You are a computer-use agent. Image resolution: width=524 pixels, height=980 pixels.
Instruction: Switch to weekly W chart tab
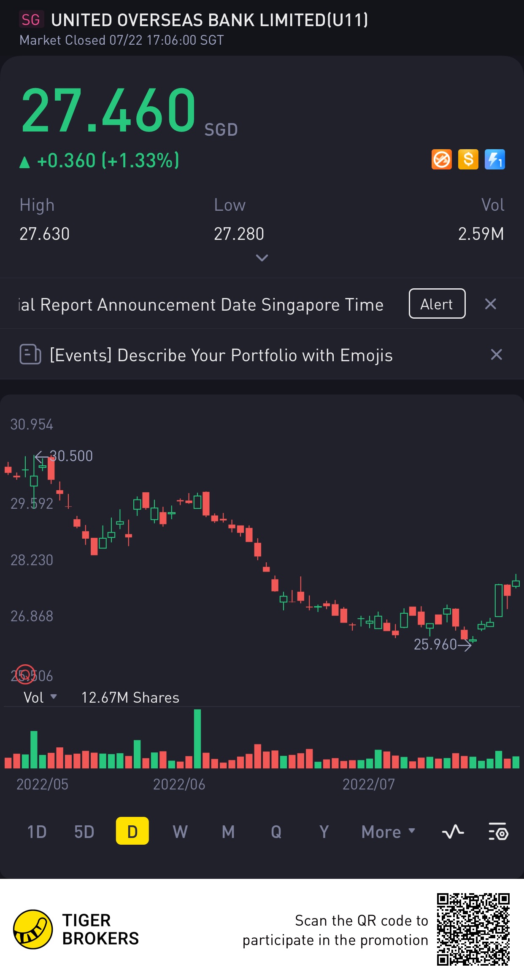pos(180,832)
